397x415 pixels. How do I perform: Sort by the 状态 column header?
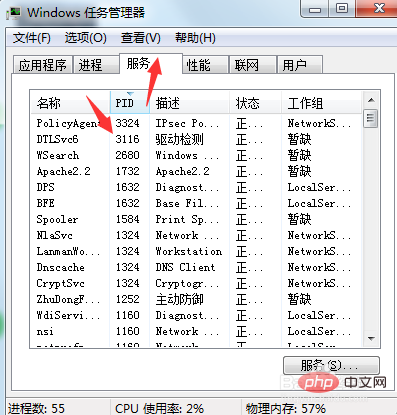(255, 103)
